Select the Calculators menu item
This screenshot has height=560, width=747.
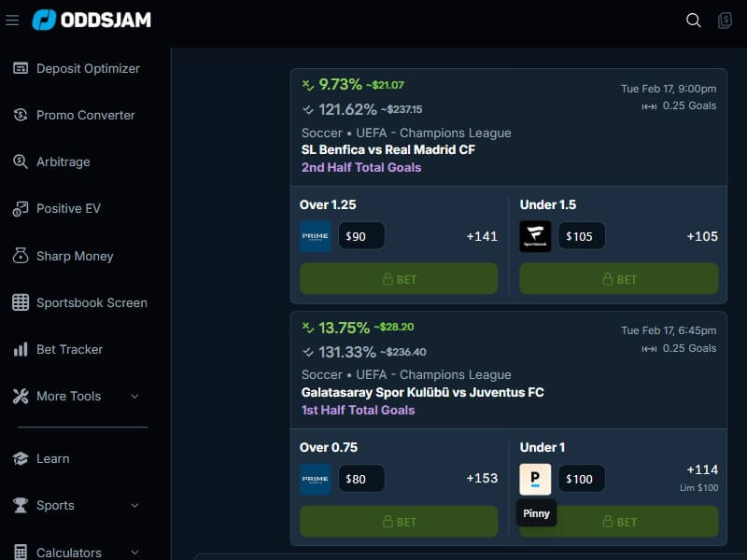click(x=73, y=550)
